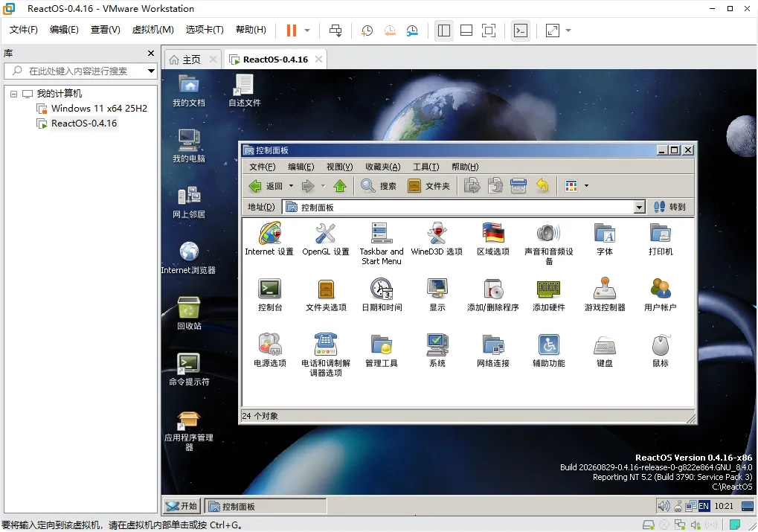The width and height of the screenshot is (758, 532).
Task: Open 电话和调制解调器选项 applet
Action: click(326, 356)
